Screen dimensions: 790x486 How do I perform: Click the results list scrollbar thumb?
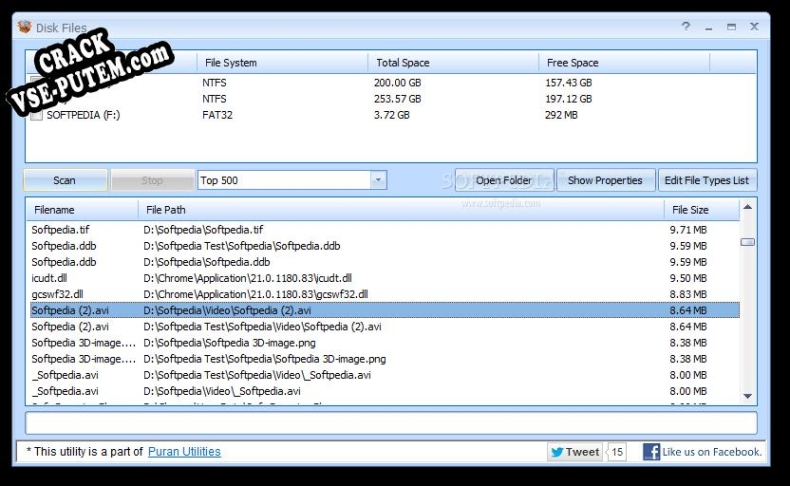tap(748, 242)
